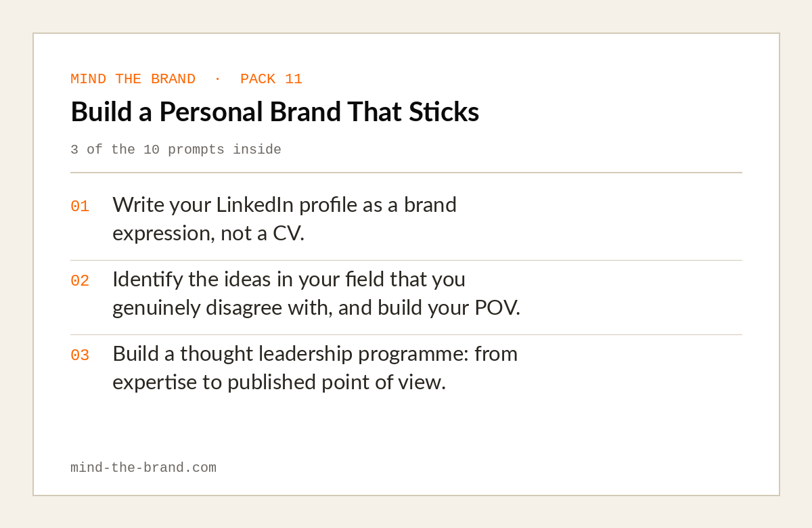Select the PACK 11 label
This screenshot has height=528, width=812.
pos(271,79)
